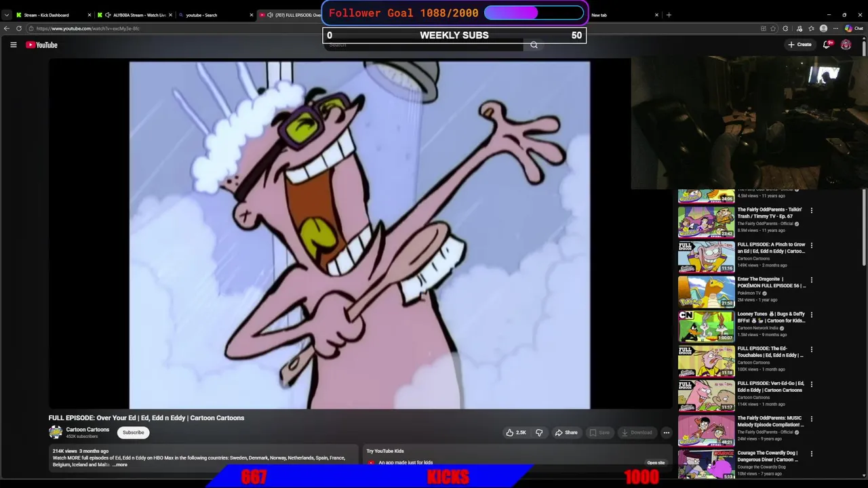Click the Create button on YouTube
This screenshot has height=488, width=868.
pyautogui.click(x=800, y=45)
